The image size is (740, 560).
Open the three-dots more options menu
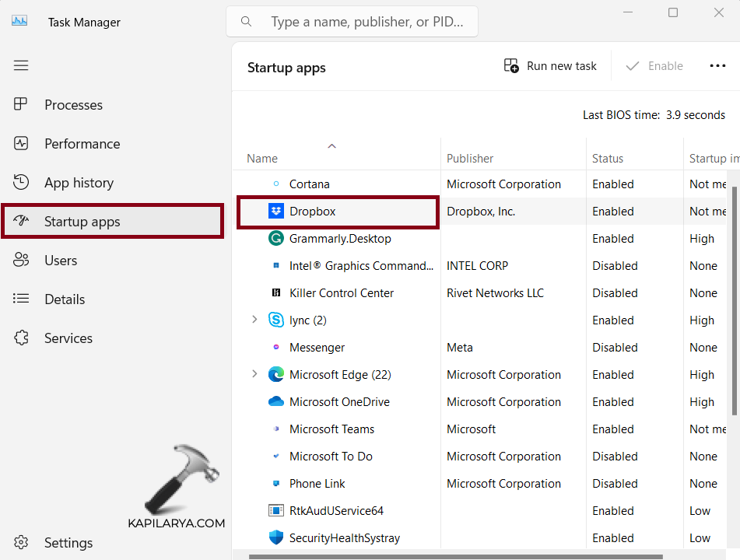(717, 66)
